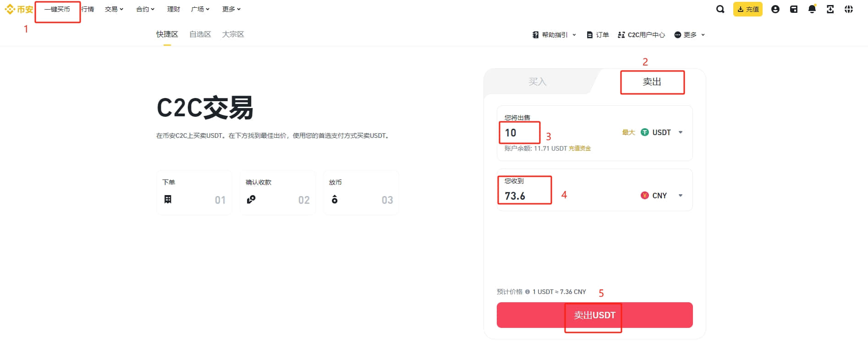Expand the USDT currency dropdown
This screenshot has height=343, width=868.
[662, 132]
